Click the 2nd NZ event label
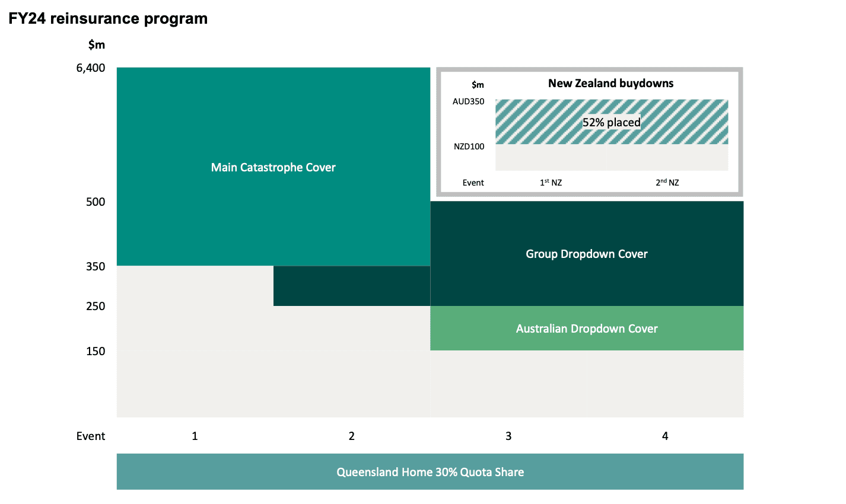Image resolution: width=846 pixels, height=504 pixels. [x=667, y=183]
